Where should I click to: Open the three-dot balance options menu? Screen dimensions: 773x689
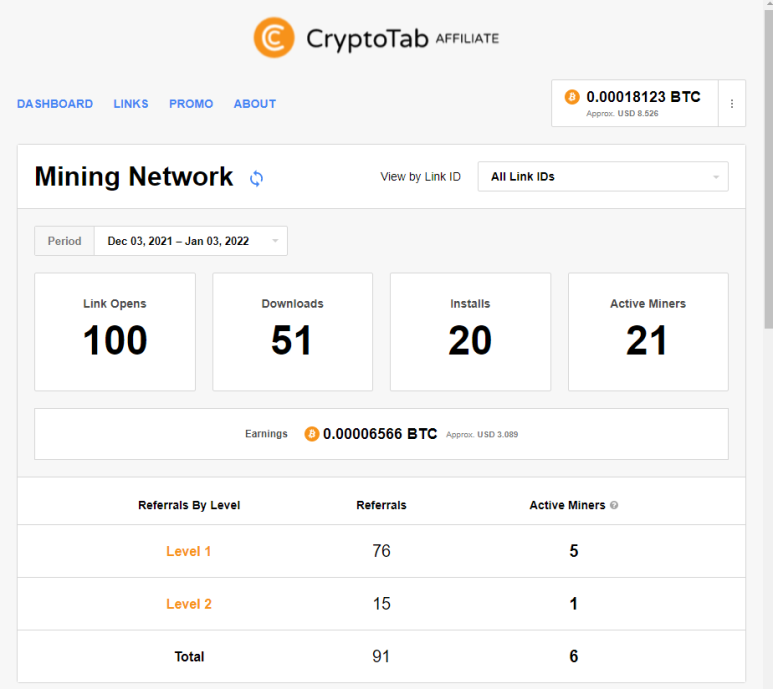(x=732, y=103)
